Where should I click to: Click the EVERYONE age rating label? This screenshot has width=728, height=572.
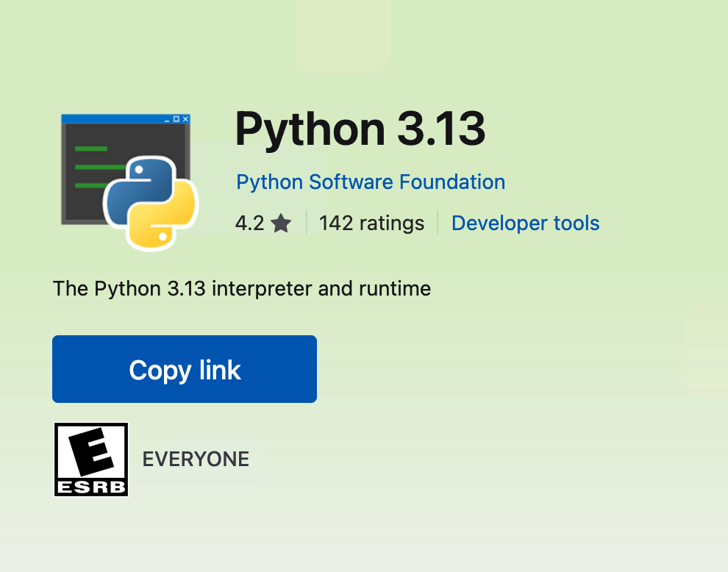pyautogui.click(x=196, y=459)
